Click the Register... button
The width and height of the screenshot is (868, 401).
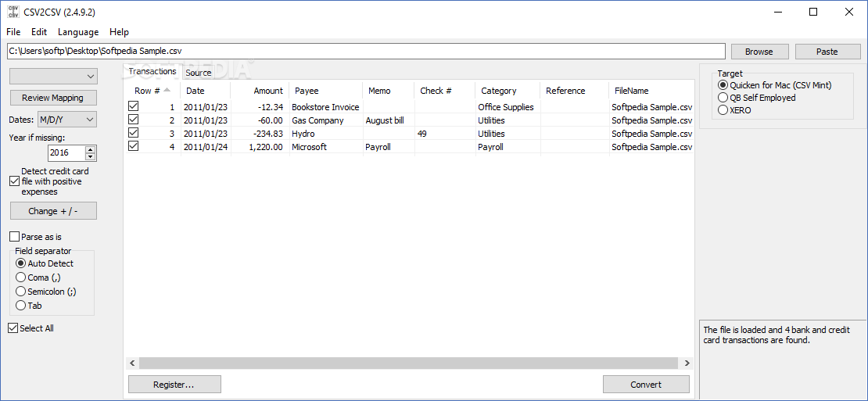[174, 385]
